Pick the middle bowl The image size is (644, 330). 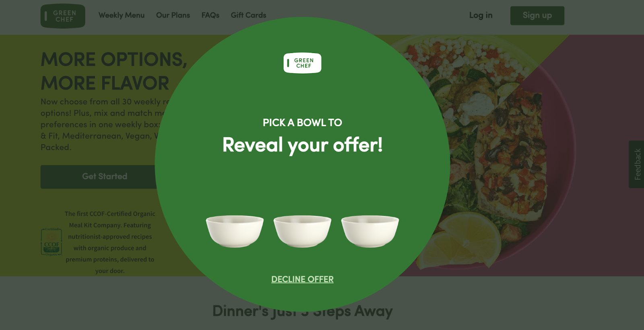click(302, 231)
